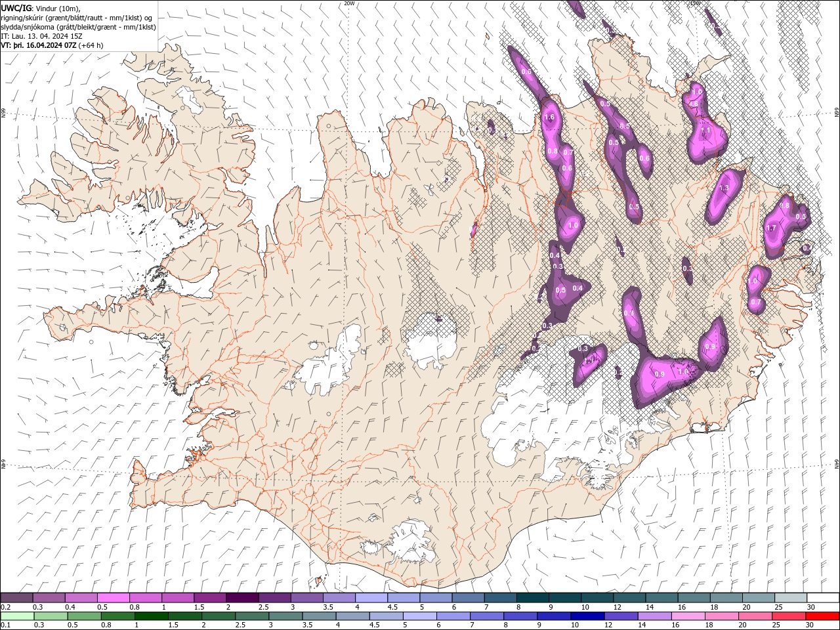
Task: Click the 'IT: Lau. 13. 04. 2024 15Z' text
Action: pos(41,36)
